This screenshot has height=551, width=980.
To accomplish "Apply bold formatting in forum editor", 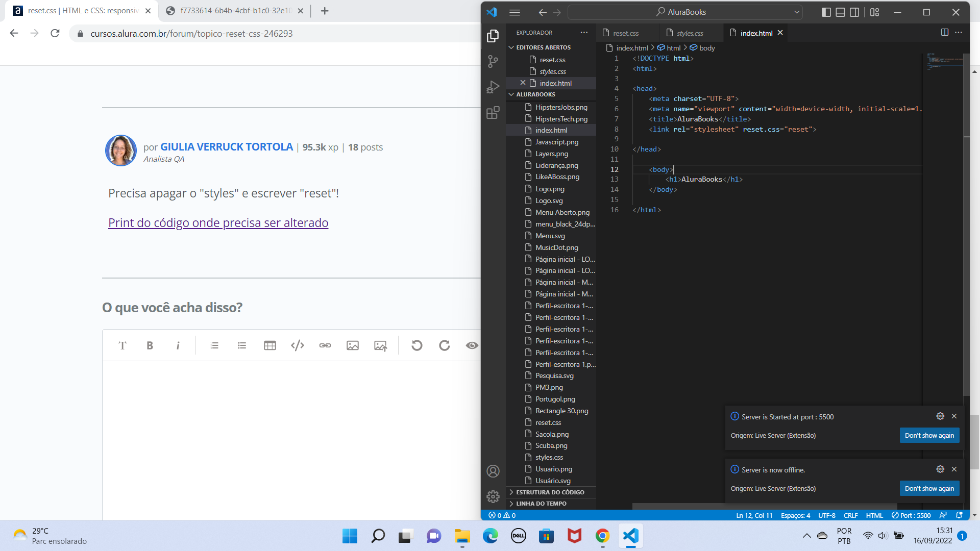I will pyautogui.click(x=150, y=345).
